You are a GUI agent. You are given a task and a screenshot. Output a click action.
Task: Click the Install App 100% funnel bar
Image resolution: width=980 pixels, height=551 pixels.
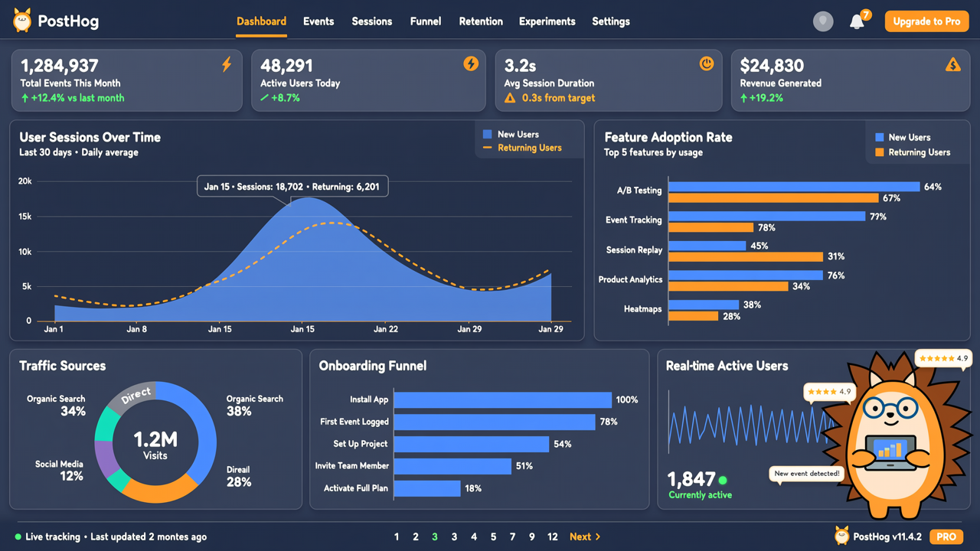click(503, 399)
